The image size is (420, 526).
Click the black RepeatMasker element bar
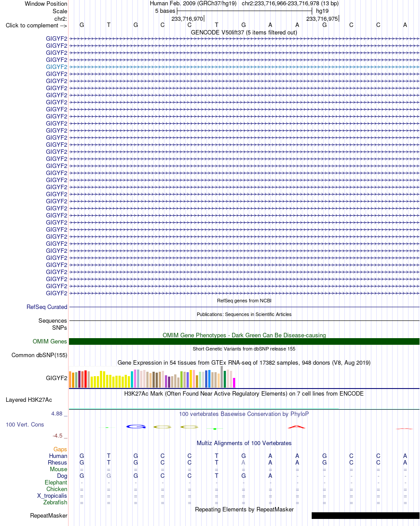coord(365,515)
